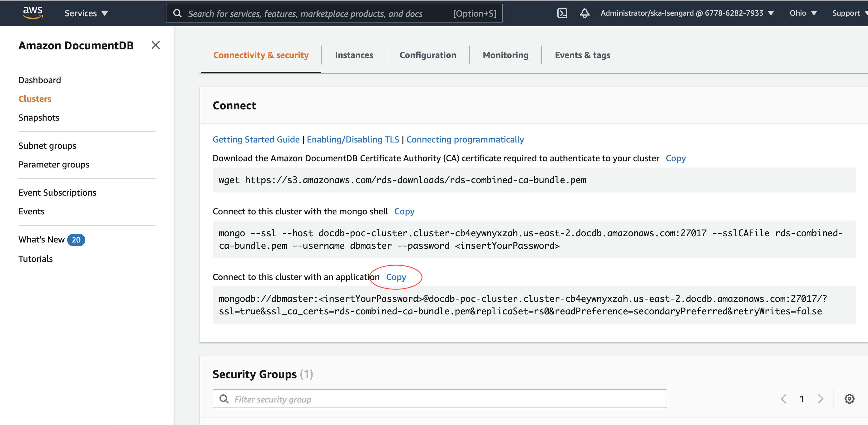Screen dimensions: 868x425
Task: Open Event Subscriptions in sidebar
Action: coord(57,192)
